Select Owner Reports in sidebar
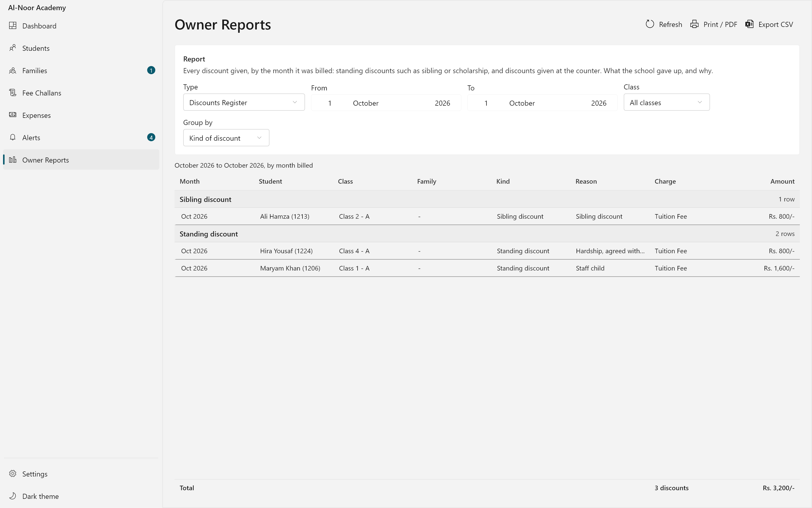This screenshot has width=812, height=508. [81, 160]
